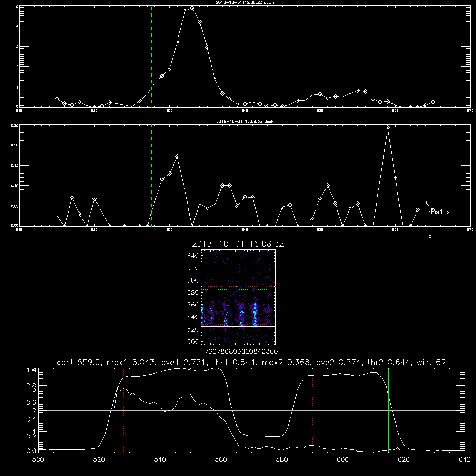Click the heatmap y-axis label '560'
This screenshot has width=476, height=476.
pyautogui.click(x=193, y=305)
